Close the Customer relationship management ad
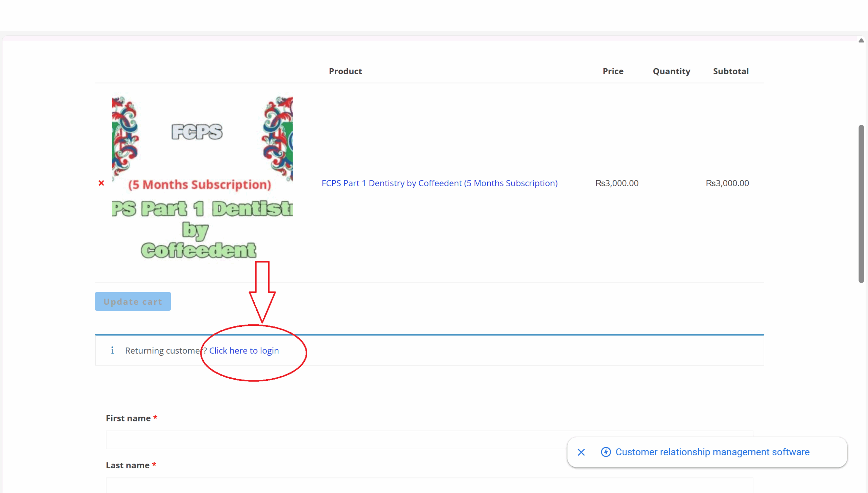Viewport: 868px width, 493px height. pos(581,452)
